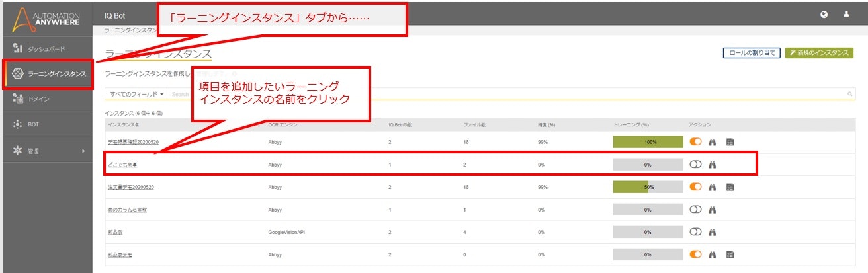Open the report sheet icon for デモ帳票確認20200520
Screen dimensions: 868x273
click(730, 142)
